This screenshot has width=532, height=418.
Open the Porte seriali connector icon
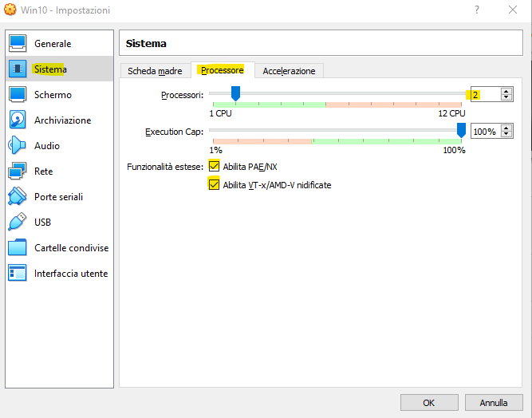click(18, 196)
